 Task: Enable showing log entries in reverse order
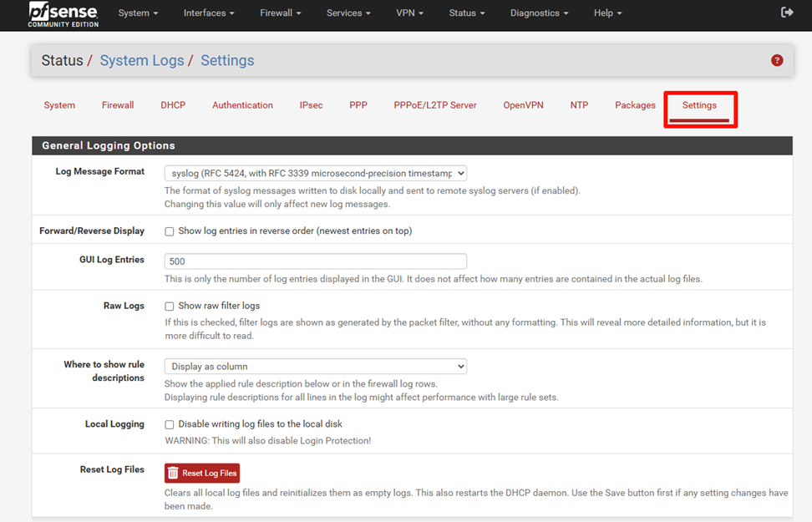170,231
